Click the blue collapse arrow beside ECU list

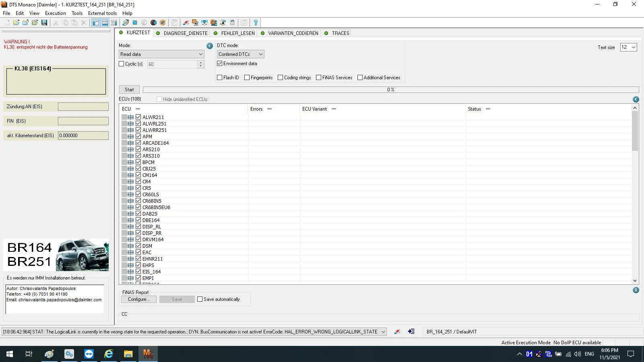tap(636, 99)
